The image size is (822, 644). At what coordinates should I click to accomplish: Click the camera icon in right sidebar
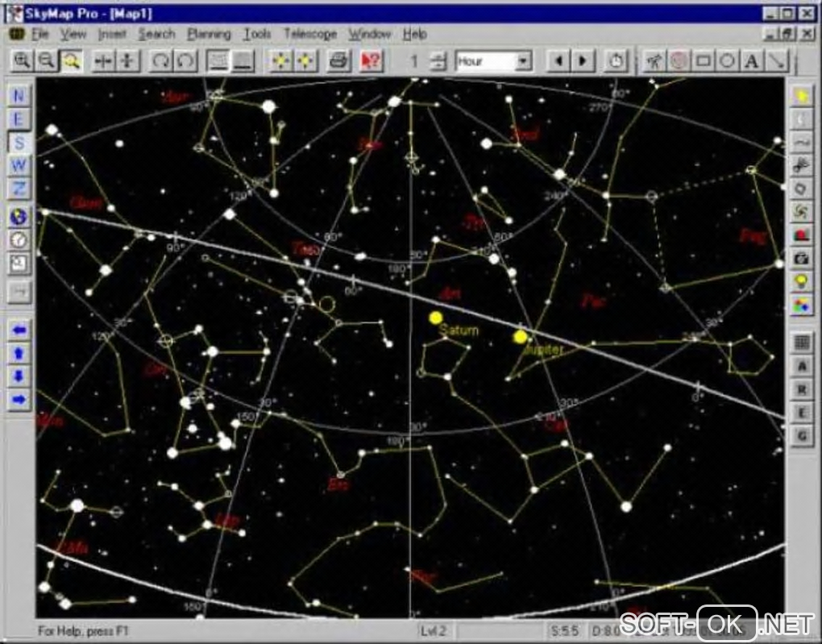pyautogui.click(x=801, y=258)
